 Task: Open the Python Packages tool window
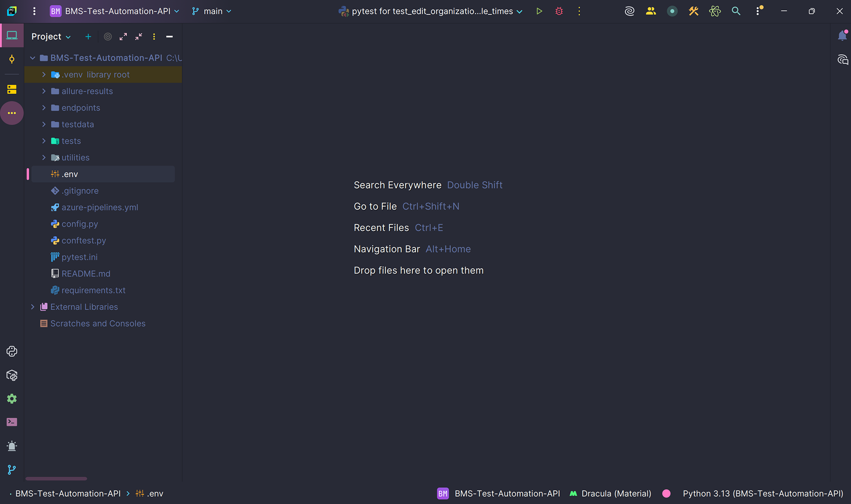12,376
